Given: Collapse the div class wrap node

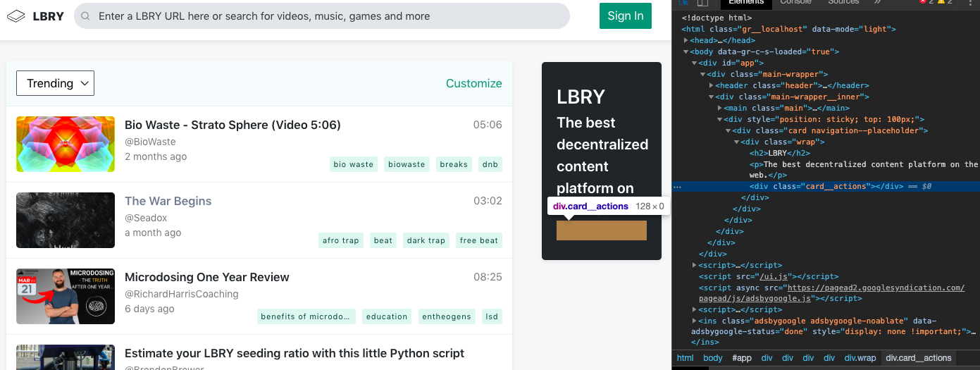Looking at the screenshot, I should pos(737,142).
